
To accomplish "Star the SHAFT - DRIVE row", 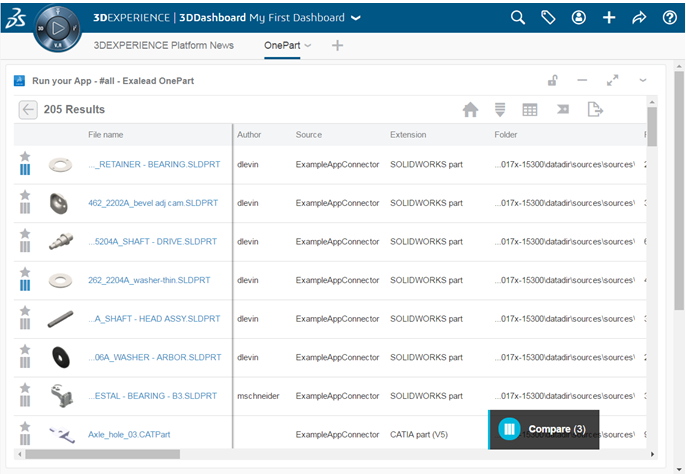I will [x=25, y=233].
